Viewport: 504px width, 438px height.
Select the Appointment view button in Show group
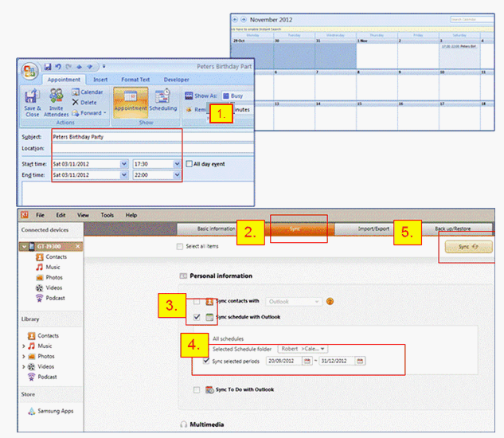click(131, 102)
